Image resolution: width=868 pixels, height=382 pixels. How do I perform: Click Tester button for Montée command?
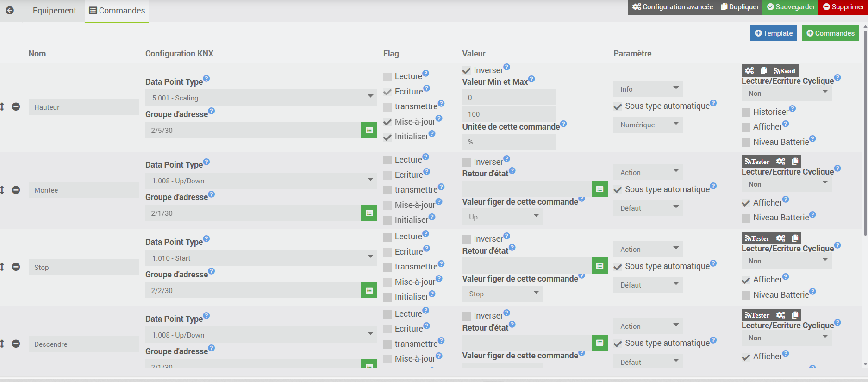click(x=757, y=161)
